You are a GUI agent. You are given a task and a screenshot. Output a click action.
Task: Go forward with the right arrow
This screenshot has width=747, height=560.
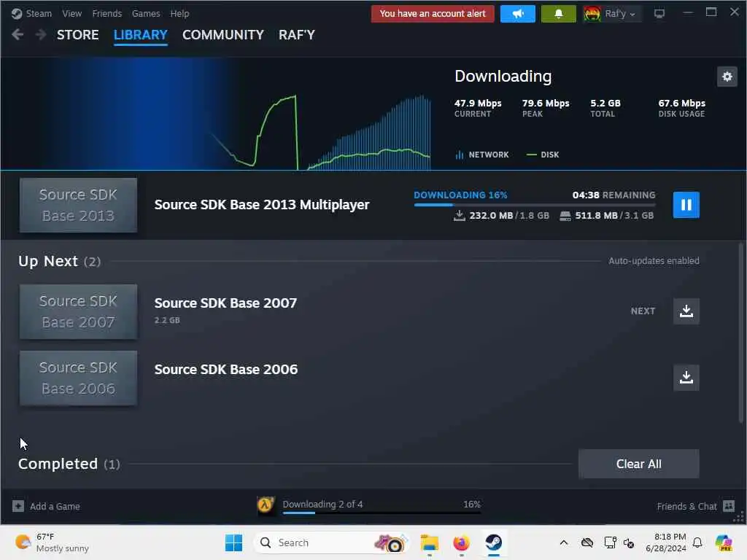tap(41, 34)
